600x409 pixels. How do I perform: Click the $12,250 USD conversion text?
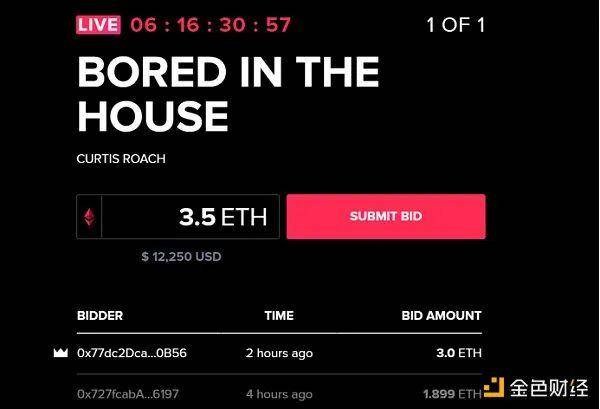[x=181, y=257]
